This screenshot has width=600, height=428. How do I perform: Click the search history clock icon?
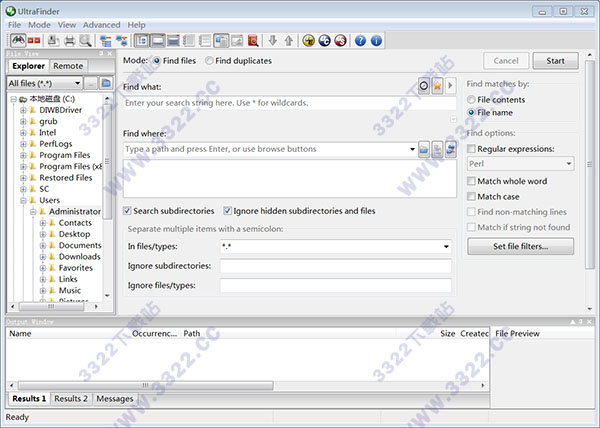coord(423,86)
